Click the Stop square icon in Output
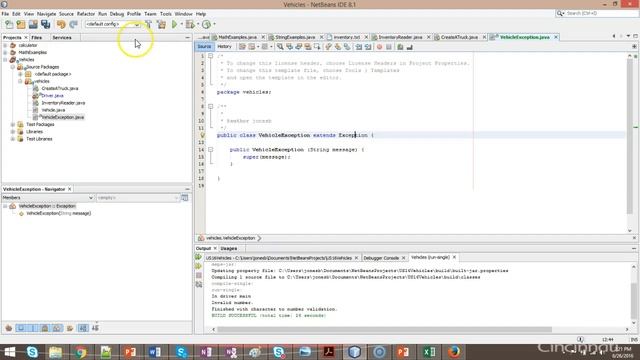Screen dimensions: 640x360 198,276
